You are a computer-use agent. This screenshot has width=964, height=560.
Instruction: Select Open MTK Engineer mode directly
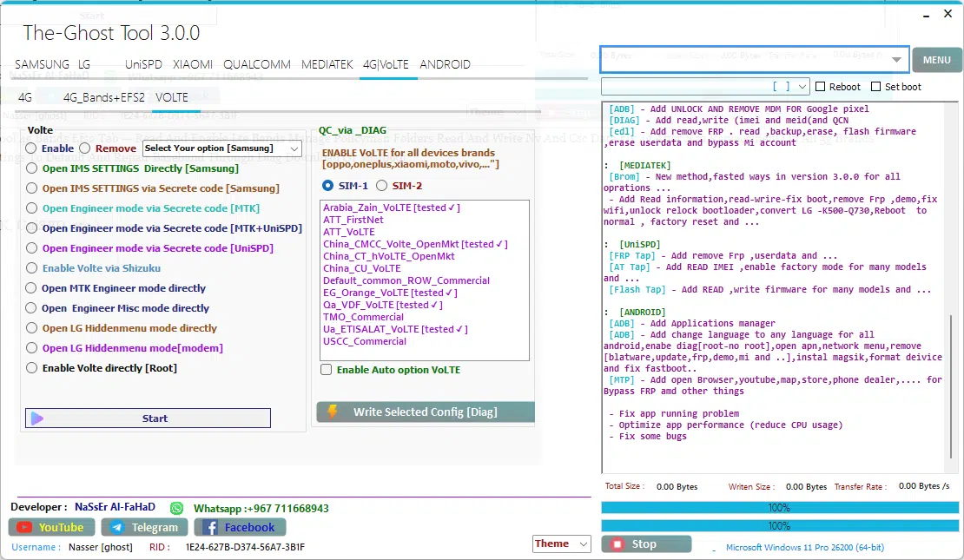coord(31,288)
